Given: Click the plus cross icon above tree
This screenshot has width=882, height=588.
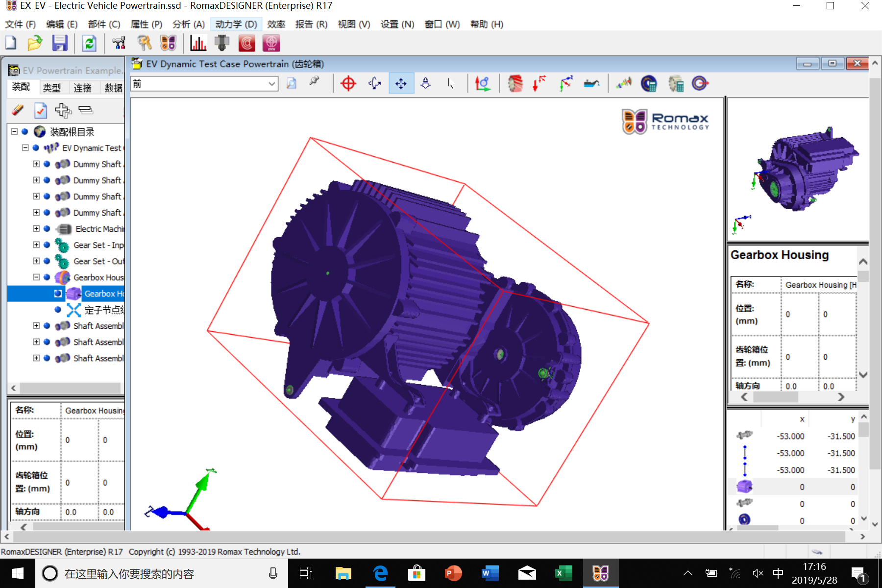Looking at the screenshot, I should pyautogui.click(x=63, y=110).
